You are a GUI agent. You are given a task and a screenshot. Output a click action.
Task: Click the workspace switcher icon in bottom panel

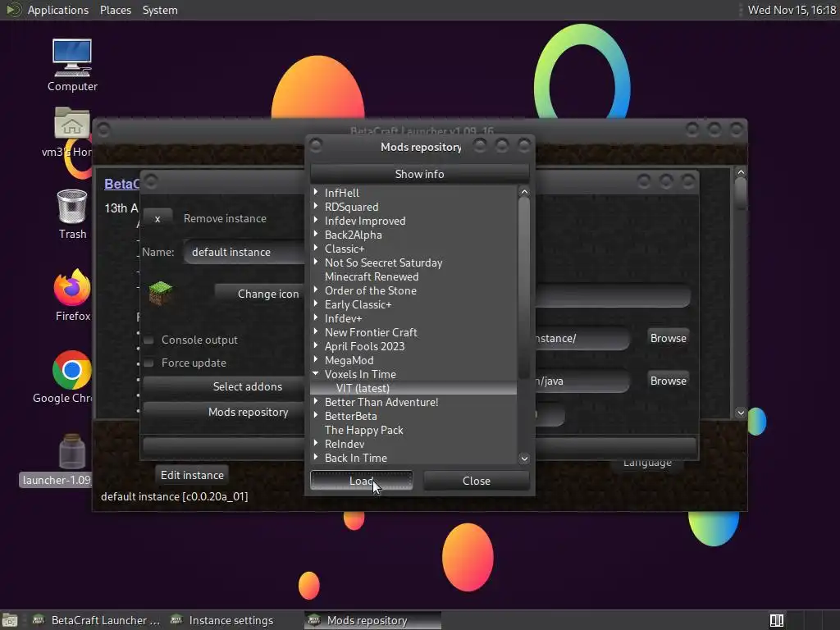pos(777,620)
